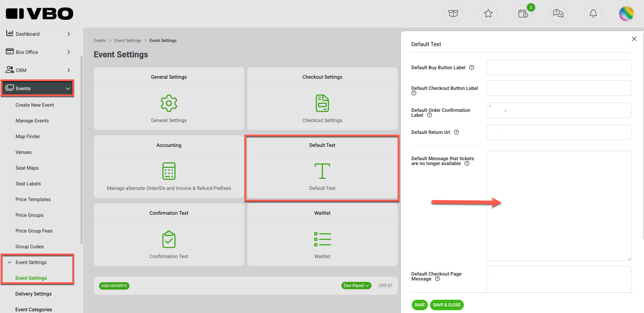Open Map Finder
Viewport: 644px width, 313px height.
tap(28, 136)
